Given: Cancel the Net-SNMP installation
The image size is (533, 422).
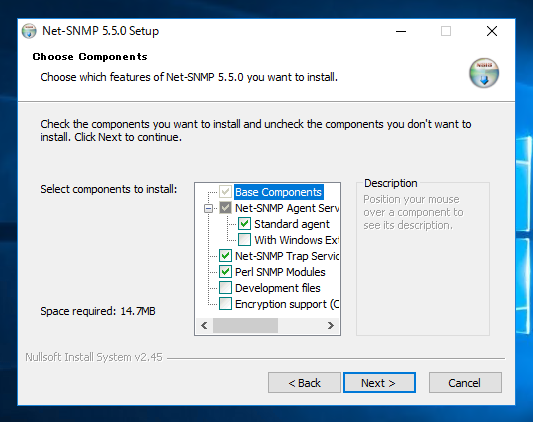Looking at the screenshot, I should 465,383.
